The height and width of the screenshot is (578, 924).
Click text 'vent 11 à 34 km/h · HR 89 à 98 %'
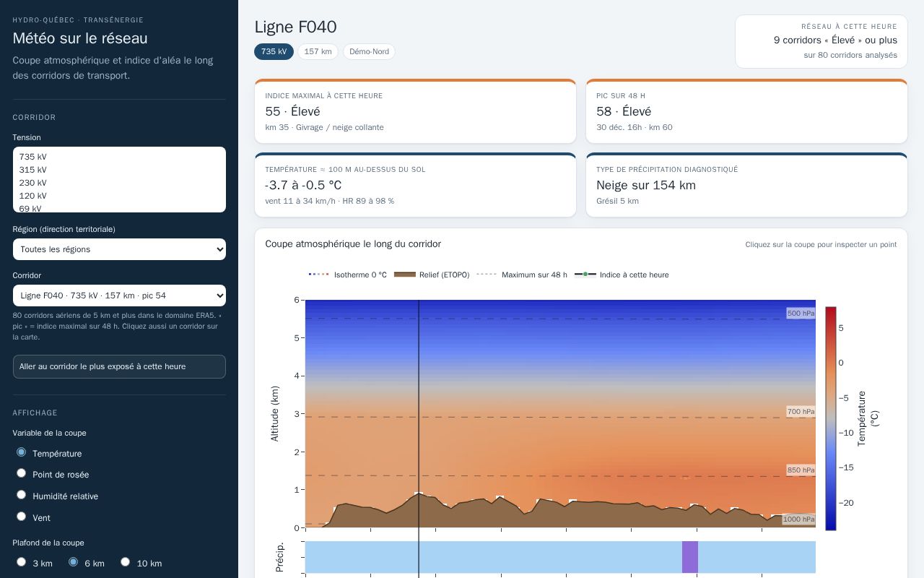[x=329, y=201]
